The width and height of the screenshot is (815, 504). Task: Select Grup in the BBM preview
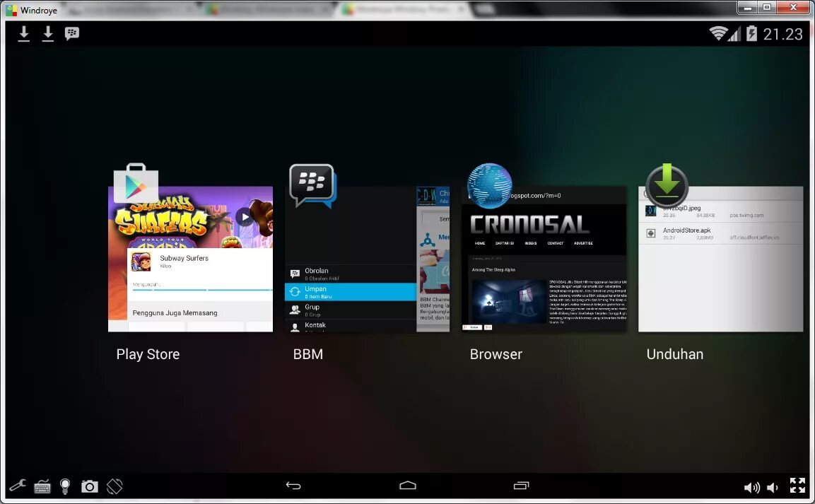point(351,310)
